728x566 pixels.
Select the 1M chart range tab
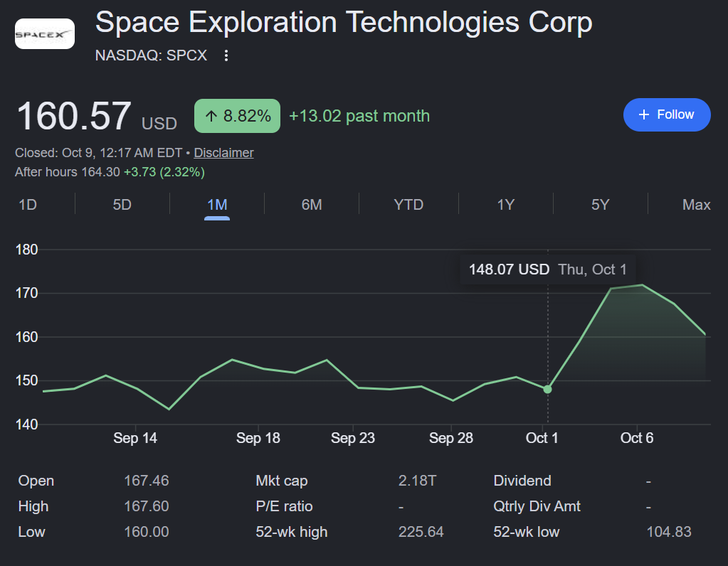click(217, 205)
